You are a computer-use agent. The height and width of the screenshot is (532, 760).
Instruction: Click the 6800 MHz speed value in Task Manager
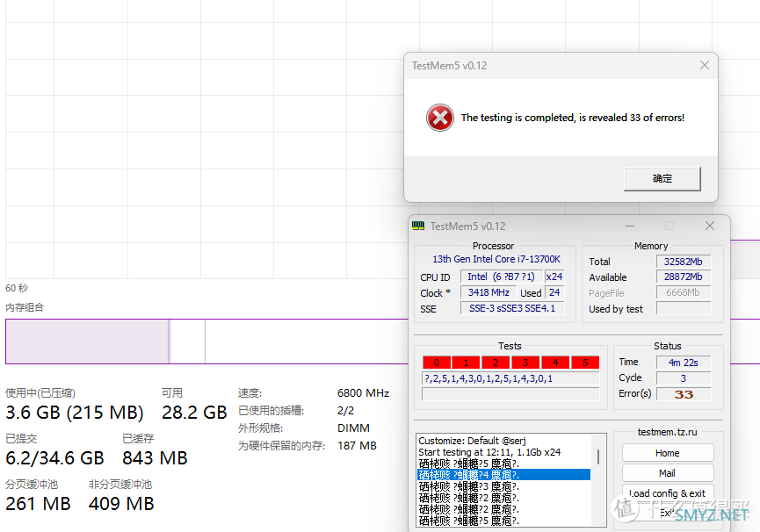364,393
